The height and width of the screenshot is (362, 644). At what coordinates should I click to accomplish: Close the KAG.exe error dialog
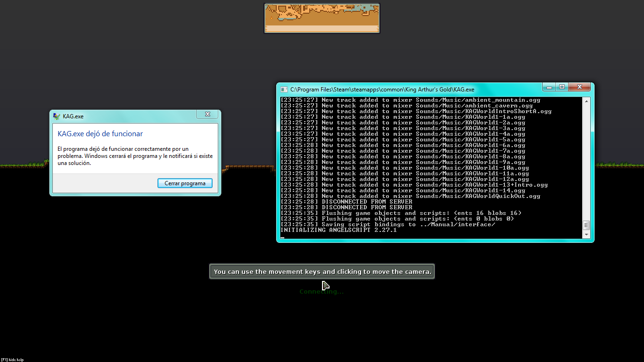coord(207,115)
